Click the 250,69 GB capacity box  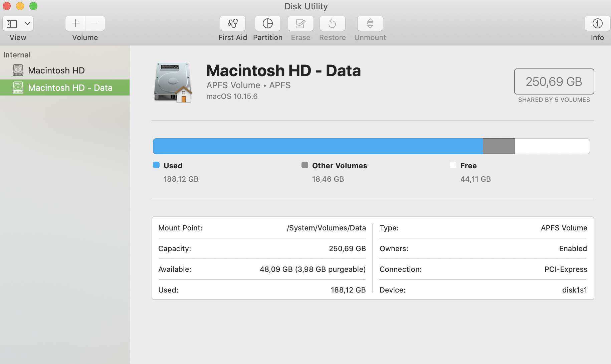coord(554,81)
